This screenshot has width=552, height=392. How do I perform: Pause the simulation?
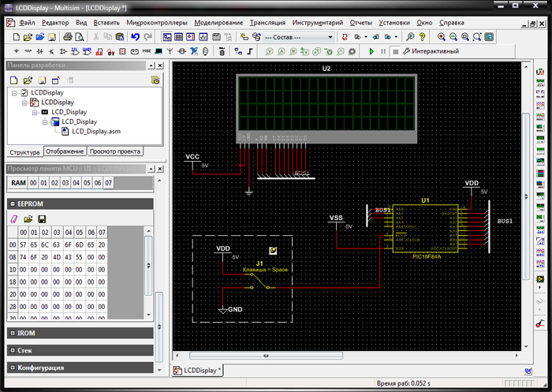point(383,51)
